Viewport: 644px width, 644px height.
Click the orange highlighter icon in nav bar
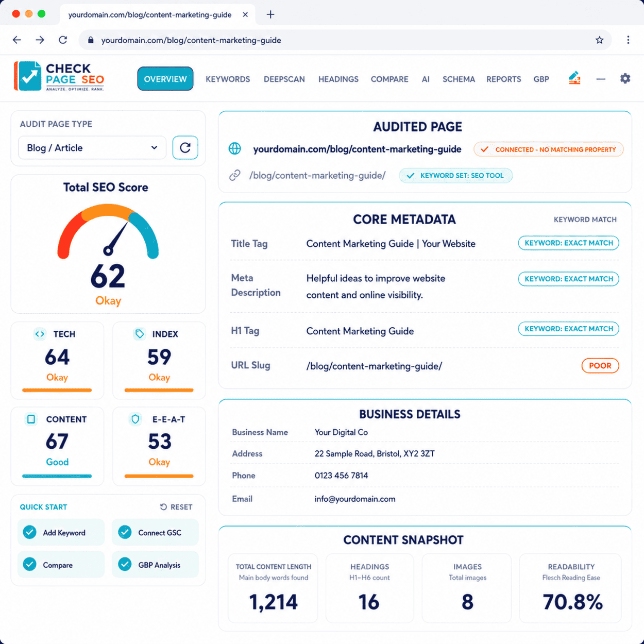pyautogui.click(x=574, y=78)
